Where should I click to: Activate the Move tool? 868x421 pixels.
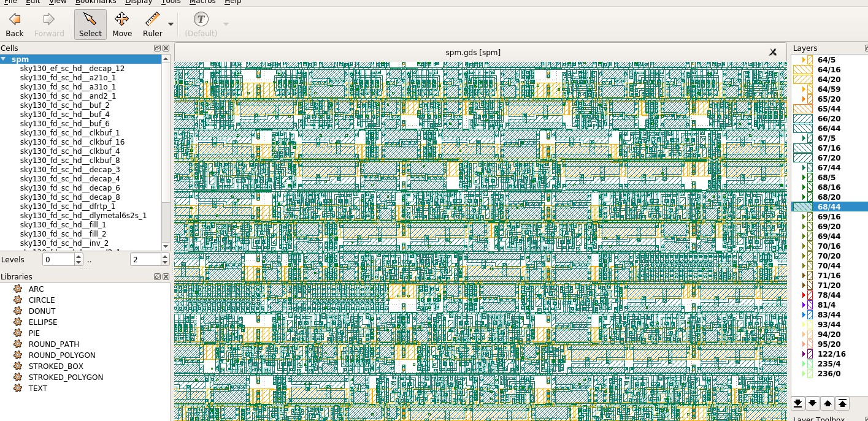tap(122, 25)
